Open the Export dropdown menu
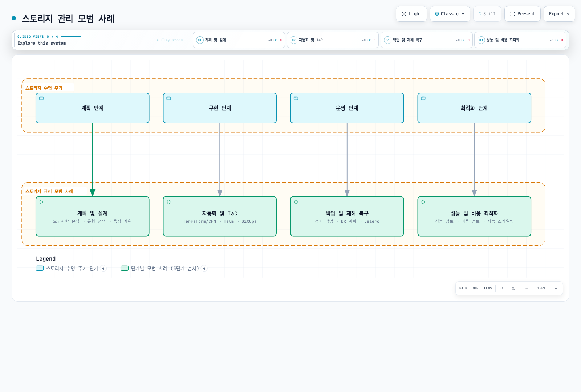The height and width of the screenshot is (392, 581). [559, 14]
